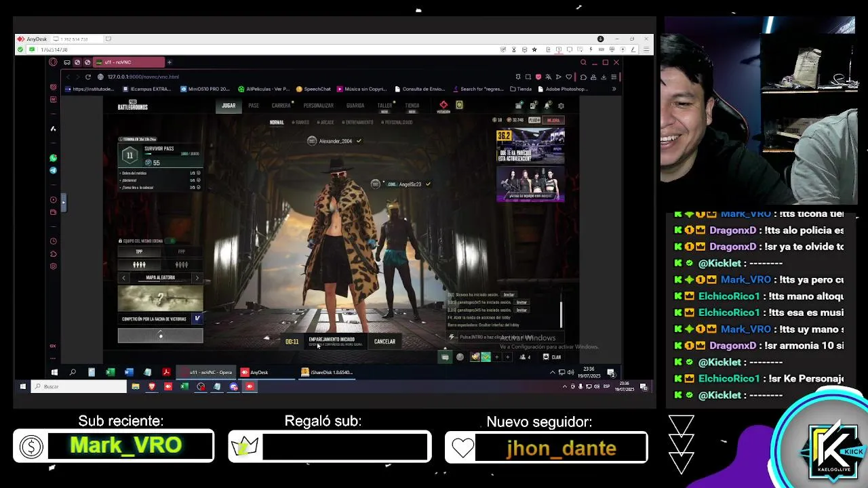Open the remote Windows Start button

point(54,372)
